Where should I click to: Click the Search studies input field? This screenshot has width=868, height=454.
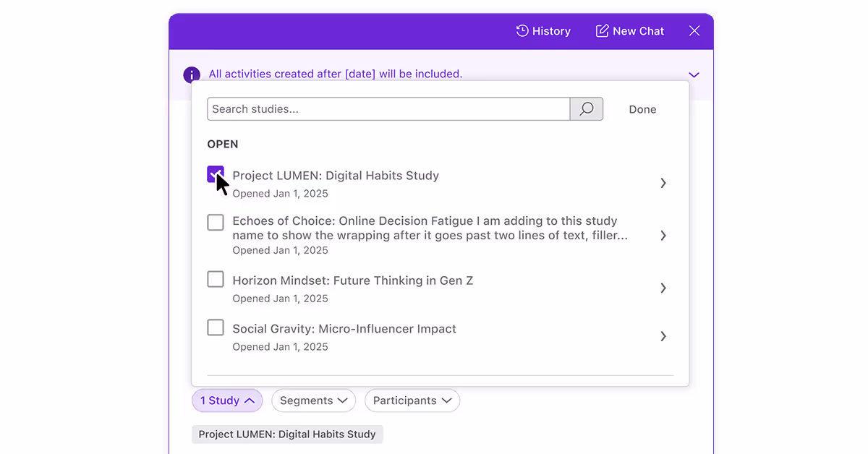[x=388, y=109]
